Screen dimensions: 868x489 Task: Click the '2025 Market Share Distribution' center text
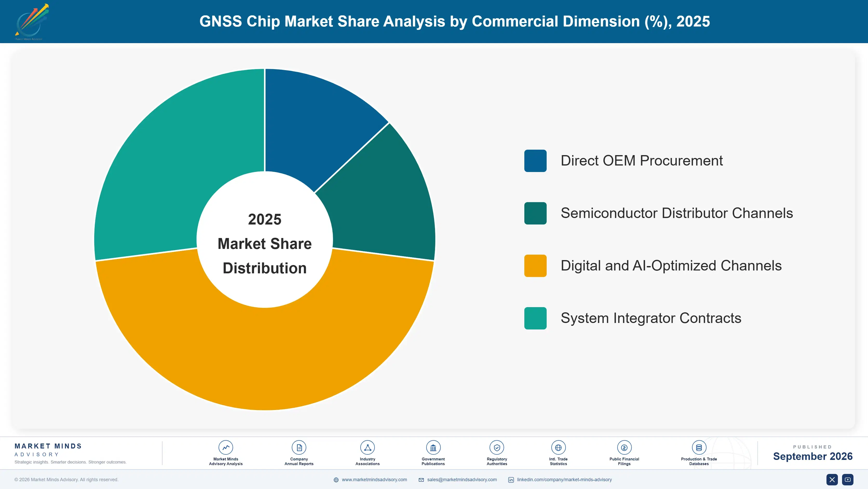[x=265, y=243]
